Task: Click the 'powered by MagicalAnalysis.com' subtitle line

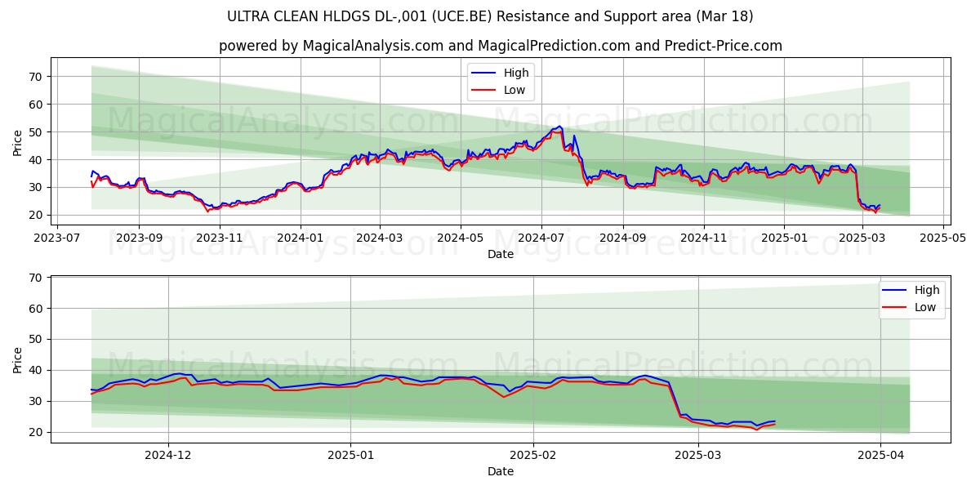Action: click(x=501, y=46)
